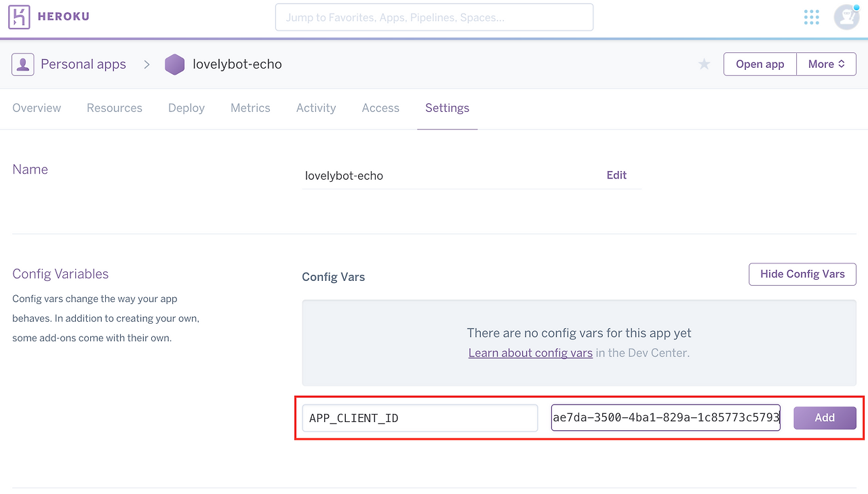Click the Heroku logo icon

tap(19, 17)
